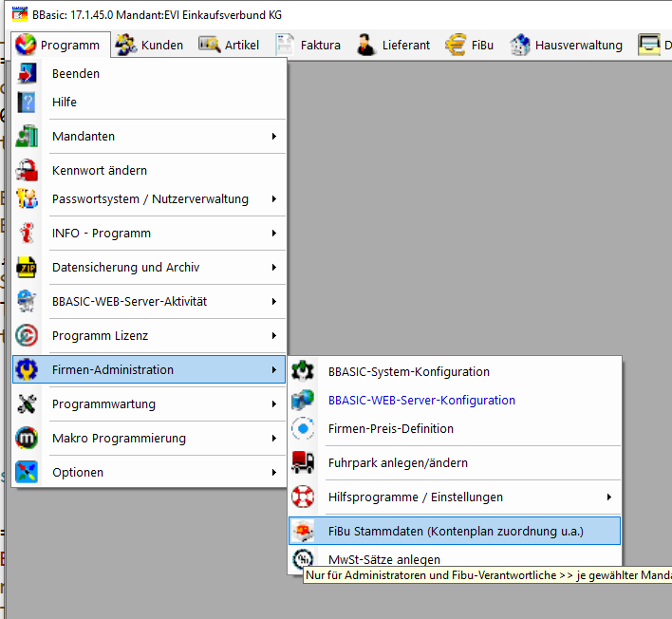Click the Datensicherung ZIP icon
Screen dimensions: 672x619
27,268
